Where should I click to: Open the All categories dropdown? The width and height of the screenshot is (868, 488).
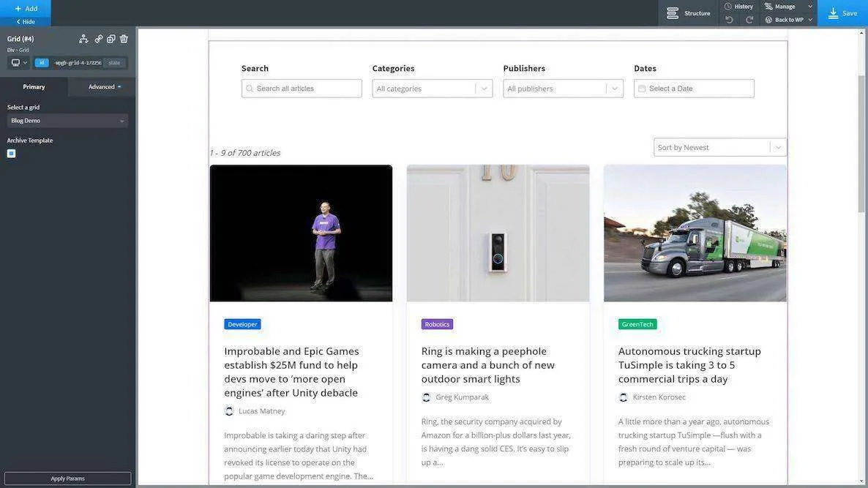coord(433,89)
